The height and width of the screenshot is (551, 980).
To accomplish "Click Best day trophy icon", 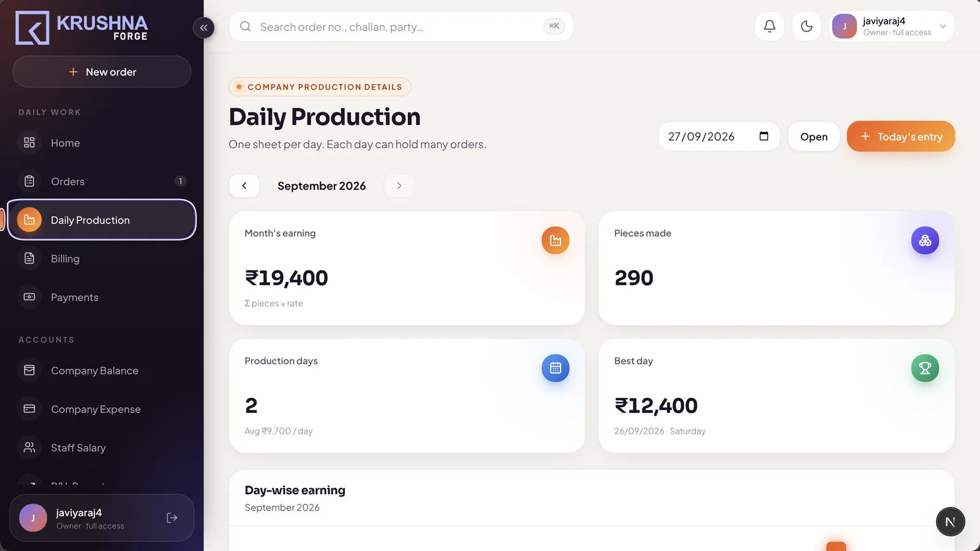I will pyautogui.click(x=925, y=368).
